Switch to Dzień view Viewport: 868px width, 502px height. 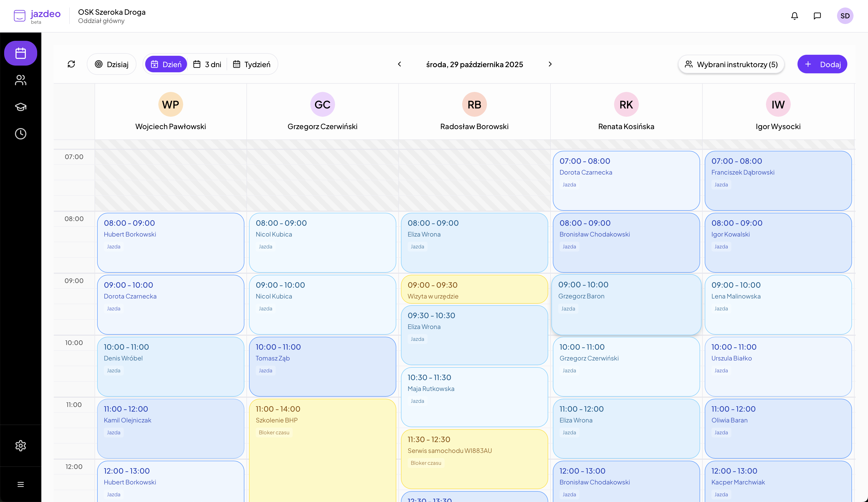point(166,64)
